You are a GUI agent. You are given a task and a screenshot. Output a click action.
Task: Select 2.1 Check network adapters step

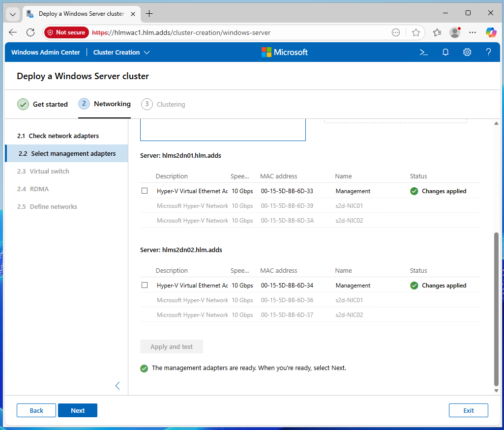click(58, 136)
